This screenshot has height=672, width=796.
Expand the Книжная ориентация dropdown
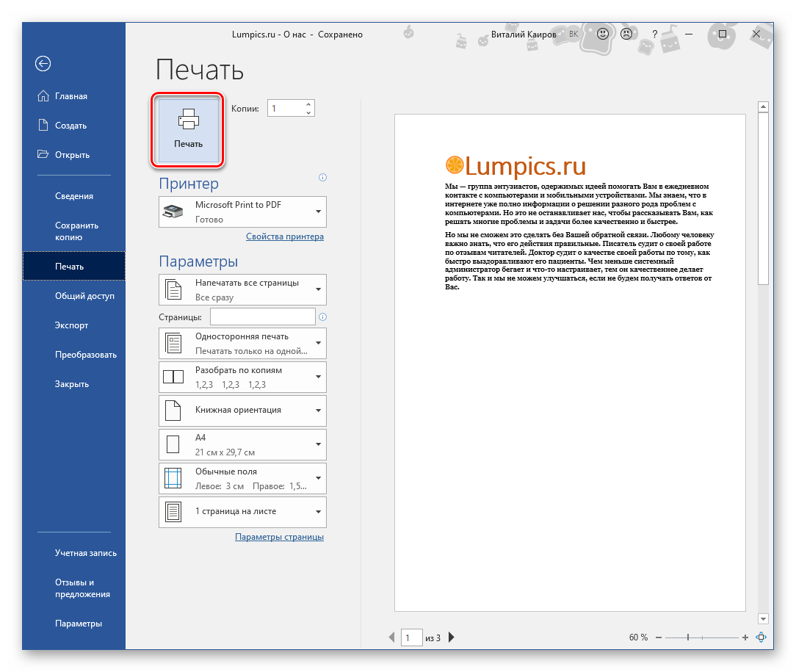[x=242, y=411]
